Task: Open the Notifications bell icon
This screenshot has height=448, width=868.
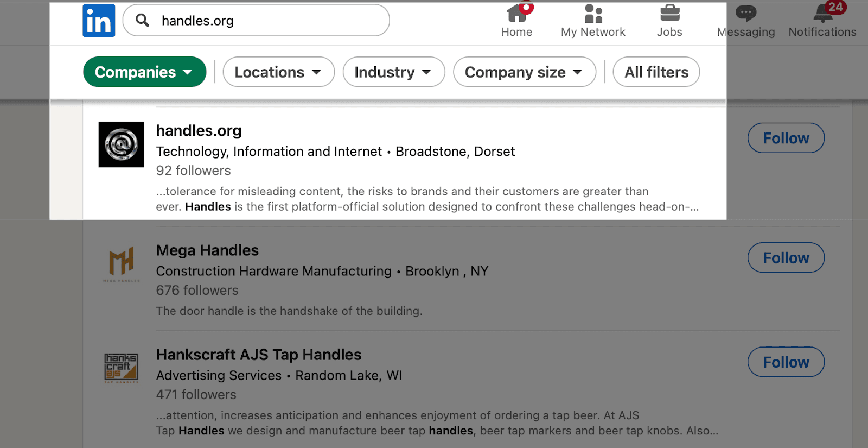Action: click(823, 14)
